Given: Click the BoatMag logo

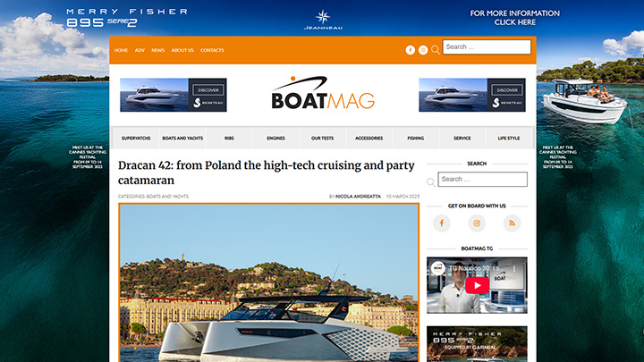Looking at the screenshot, I should 323,95.
